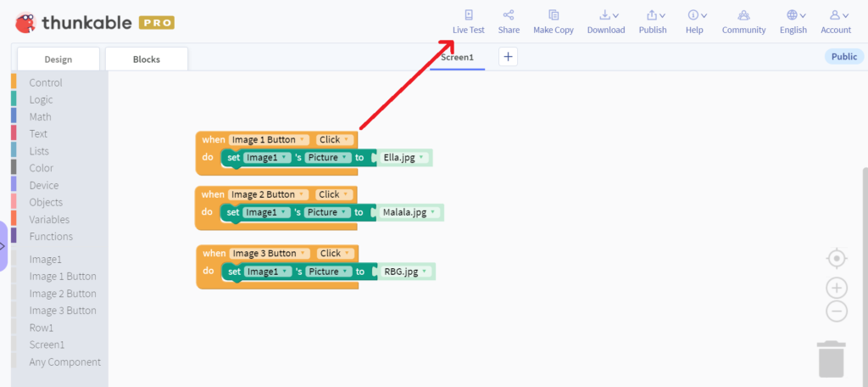The image size is (868, 387).
Task: Open the RBG.jpg file dropdown
Action: (x=407, y=272)
